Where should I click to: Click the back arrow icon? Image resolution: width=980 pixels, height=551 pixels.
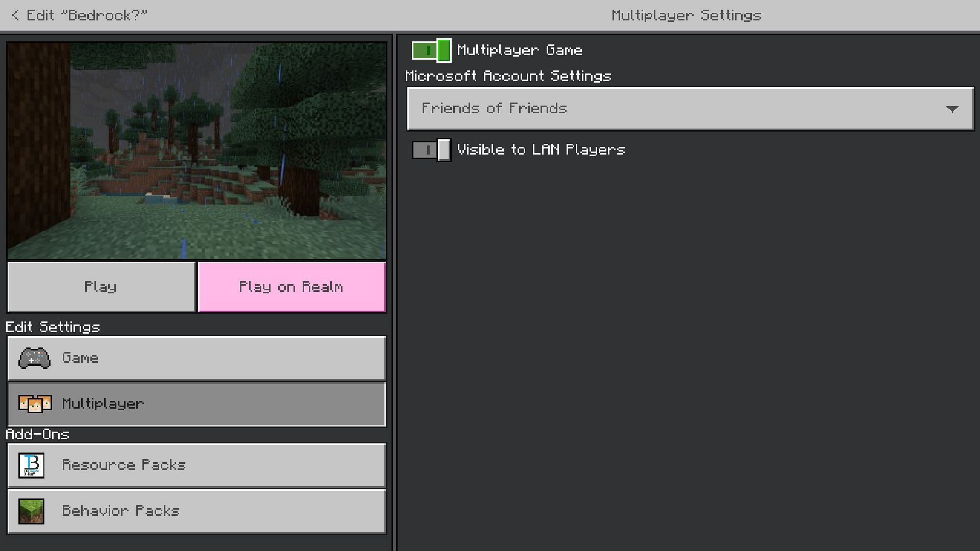pyautogui.click(x=14, y=15)
